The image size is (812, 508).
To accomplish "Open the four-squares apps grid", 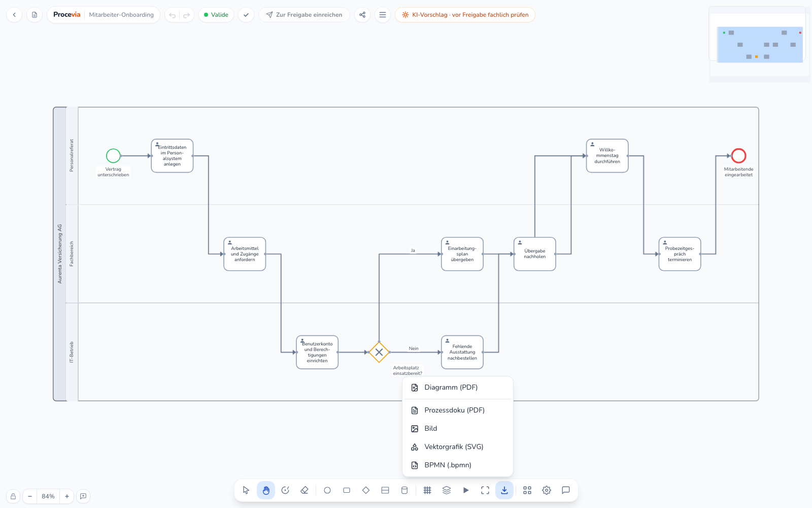I will click(527, 490).
